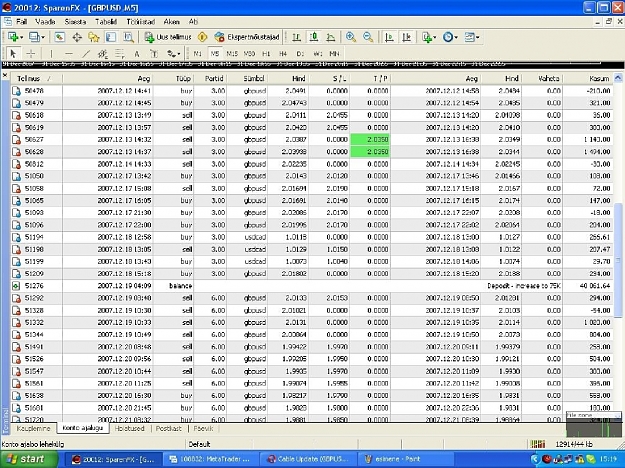Image resolution: width=625 pixels, height=468 pixels.
Task: Select the text label tool
Action: (153, 53)
